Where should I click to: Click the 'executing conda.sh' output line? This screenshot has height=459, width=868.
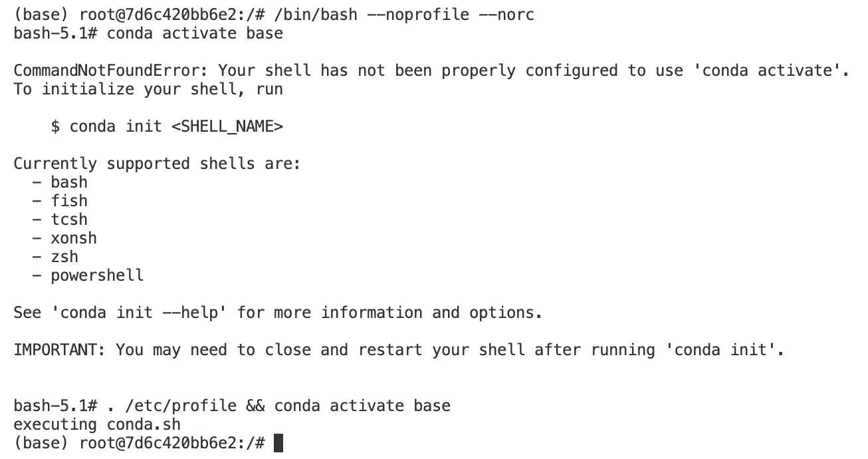[97, 424]
